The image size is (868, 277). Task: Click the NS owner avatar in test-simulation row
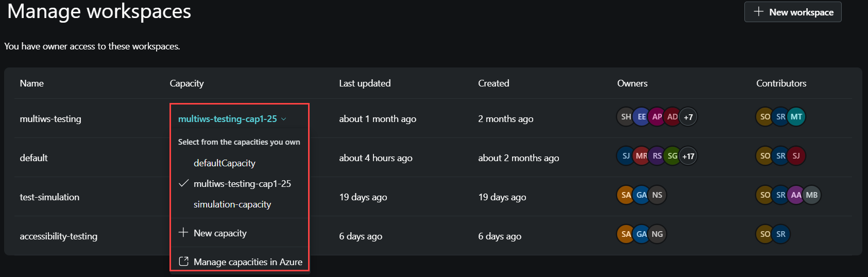coord(657,195)
